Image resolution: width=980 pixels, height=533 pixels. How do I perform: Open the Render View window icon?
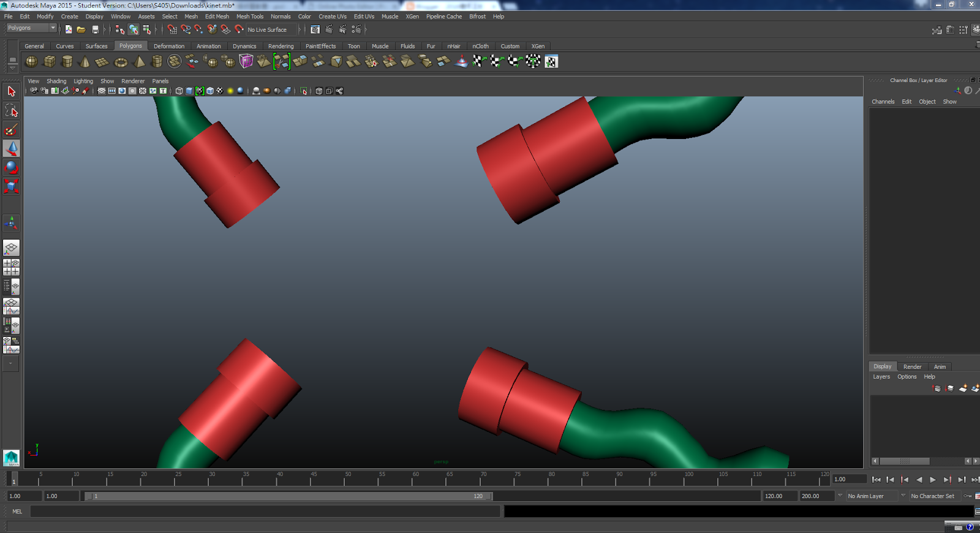315,29
